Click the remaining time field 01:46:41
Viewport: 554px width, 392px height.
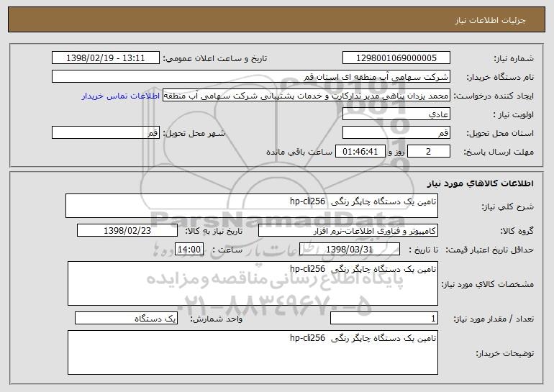tap(360, 151)
